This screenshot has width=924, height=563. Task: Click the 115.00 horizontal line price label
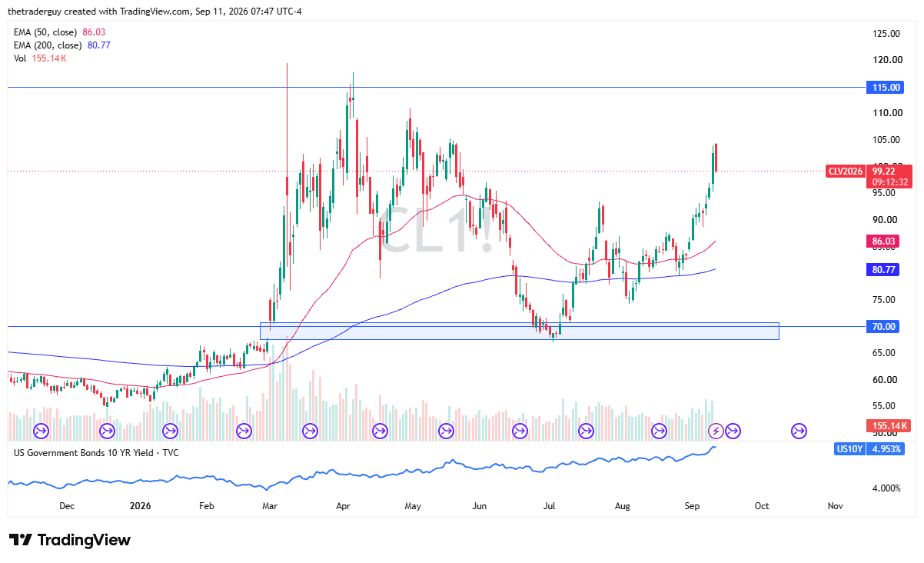coord(887,88)
